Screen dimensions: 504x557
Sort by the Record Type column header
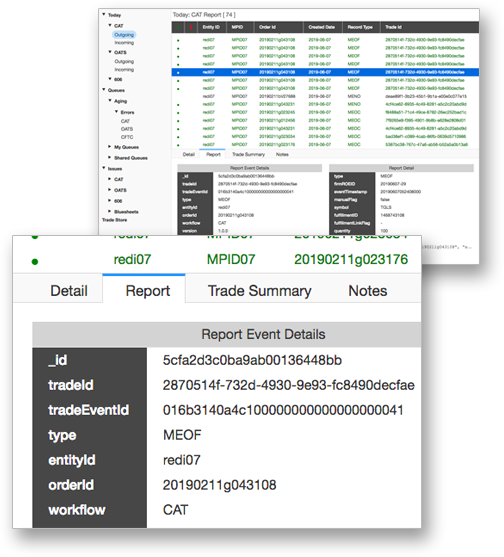coord(360,27)
